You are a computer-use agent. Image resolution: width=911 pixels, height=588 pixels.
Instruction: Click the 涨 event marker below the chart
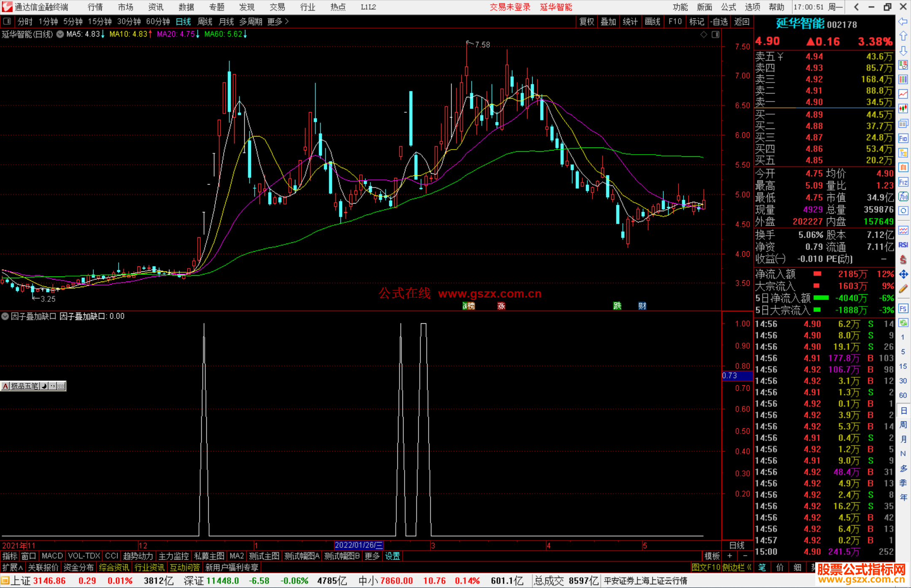point(501,306)
